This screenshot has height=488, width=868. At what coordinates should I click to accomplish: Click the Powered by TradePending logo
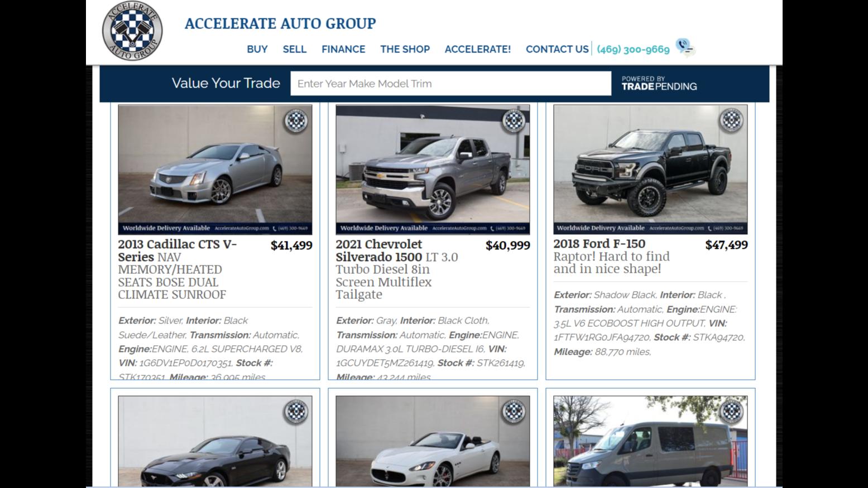659,84
